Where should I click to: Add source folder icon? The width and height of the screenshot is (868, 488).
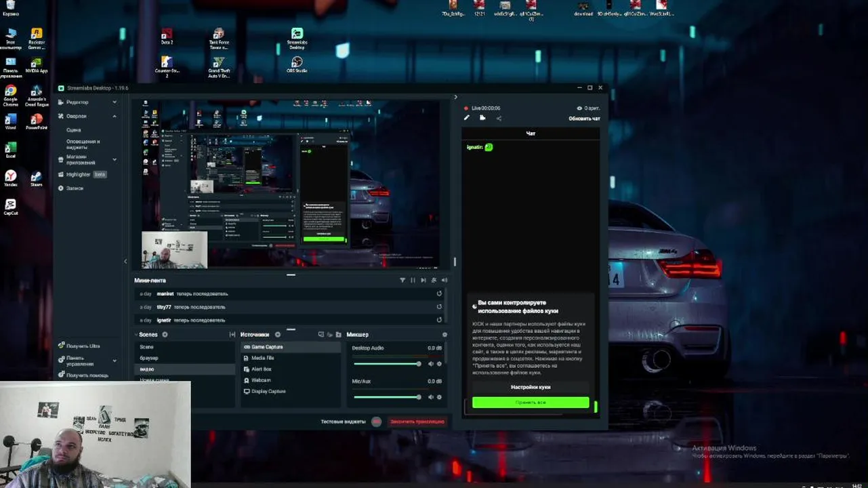click(339, 335)
